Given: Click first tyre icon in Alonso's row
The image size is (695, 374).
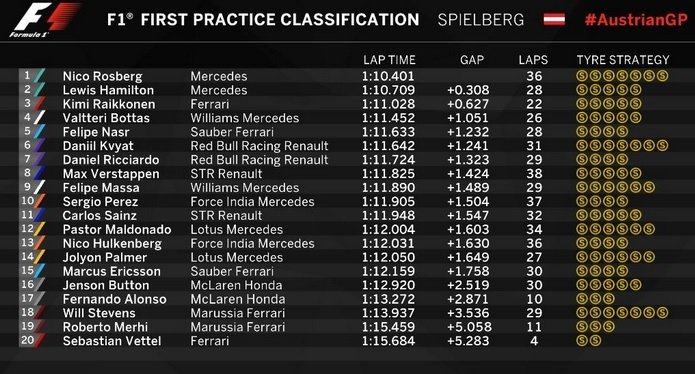Looking at the screenshot, I should [582, 299].
